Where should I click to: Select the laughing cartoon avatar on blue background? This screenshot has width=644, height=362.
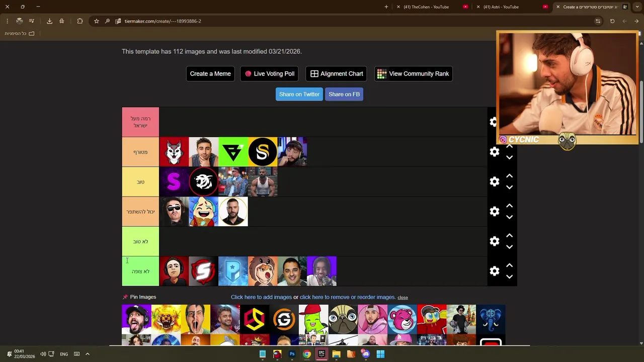203,212
